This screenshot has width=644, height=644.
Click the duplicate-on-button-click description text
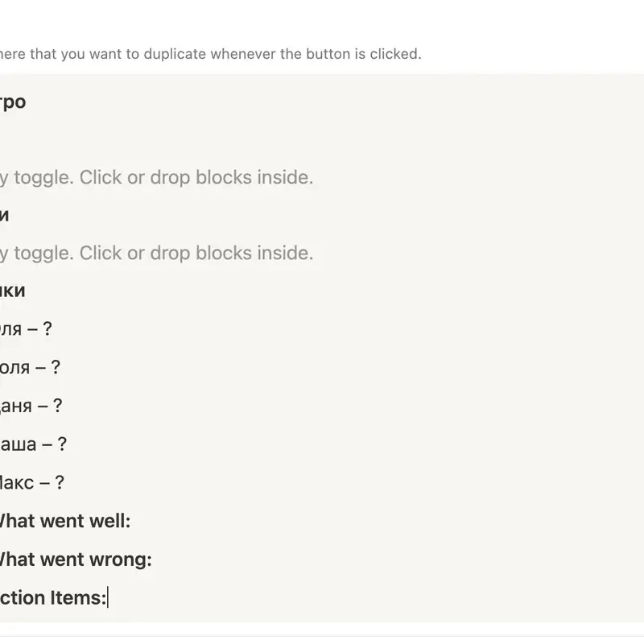pos(211,54)
